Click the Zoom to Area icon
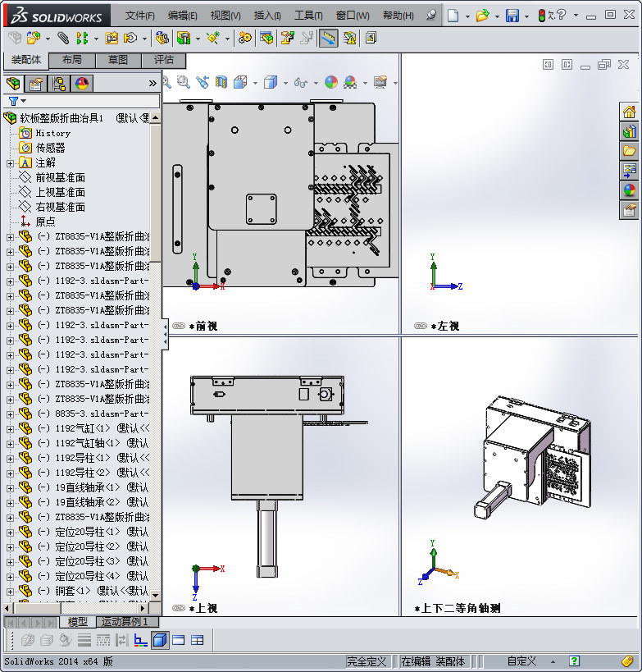The height and width of the screenshot is (672, 642). pyautogui.click(x=184, y=82)
